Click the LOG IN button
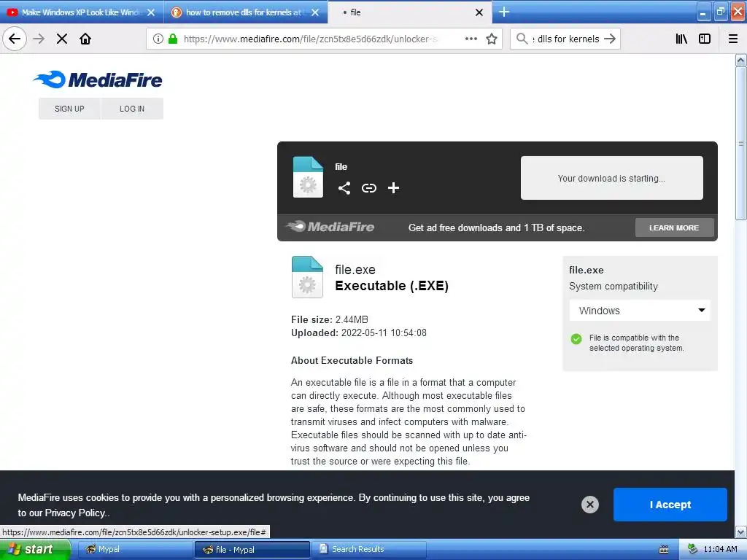The image size is (747, 560). click(x=132, y=109)
